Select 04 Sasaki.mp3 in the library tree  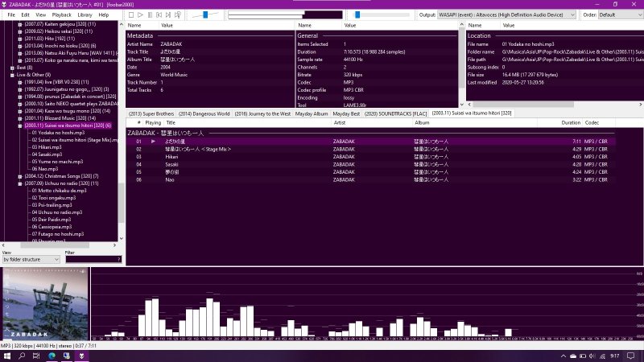click(47, 154)
